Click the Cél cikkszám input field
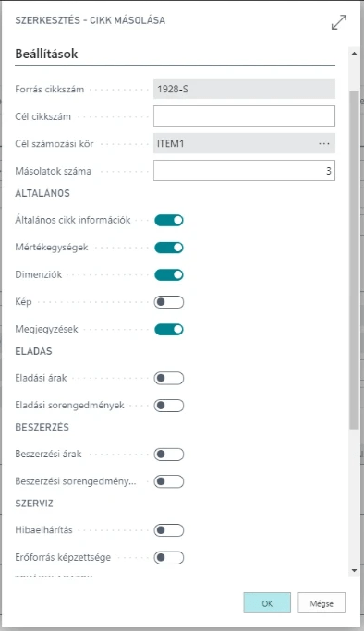The height and width of the screenshot is (631, 364). [x=244, y=115]
